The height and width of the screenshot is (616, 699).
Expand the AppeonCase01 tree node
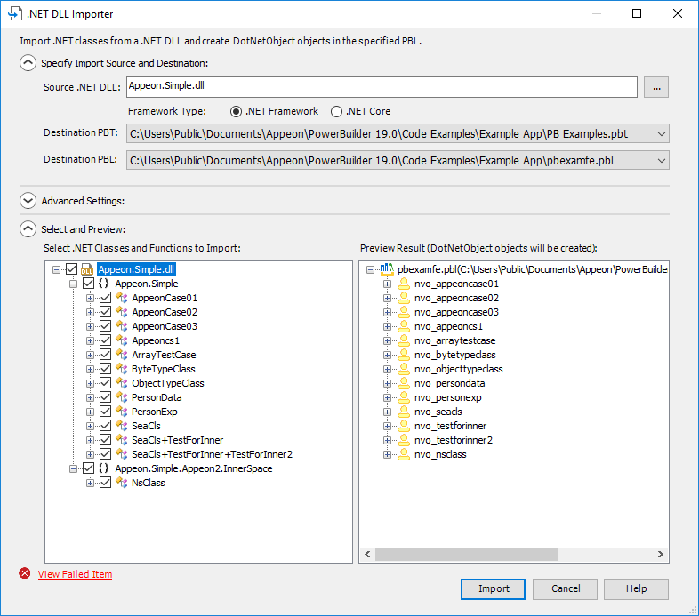click(x=90, y=298)
